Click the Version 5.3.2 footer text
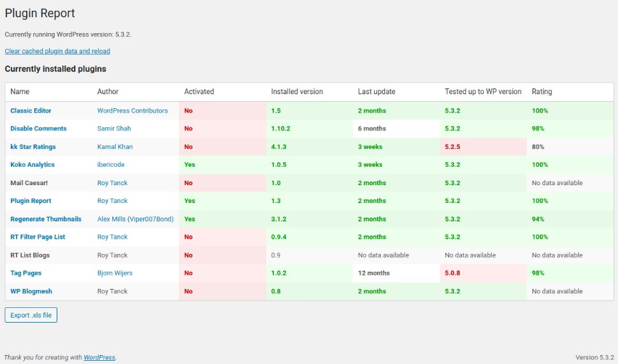This screenshot has width=618, height=364. [x=594, y=357]
